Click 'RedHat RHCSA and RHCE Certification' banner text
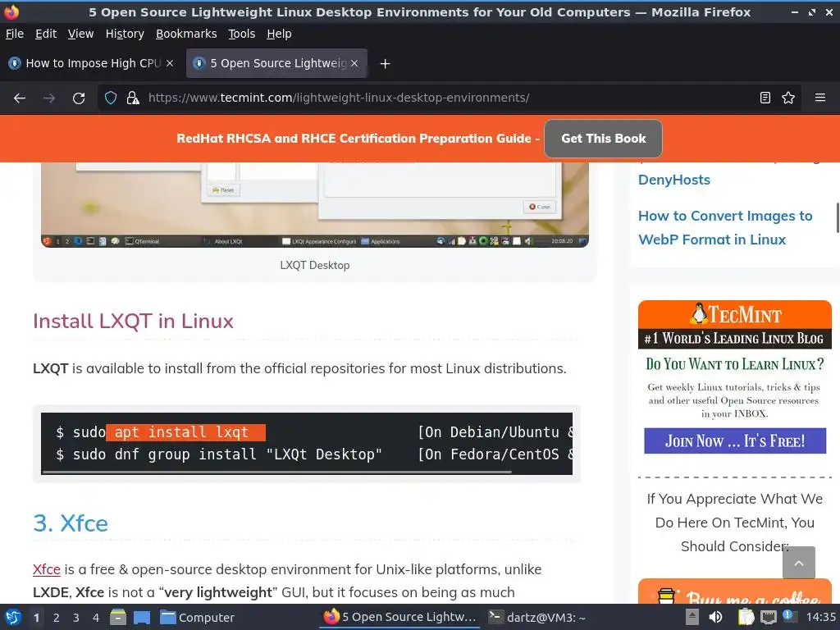 pyautogui.click(x=358, y=139)
